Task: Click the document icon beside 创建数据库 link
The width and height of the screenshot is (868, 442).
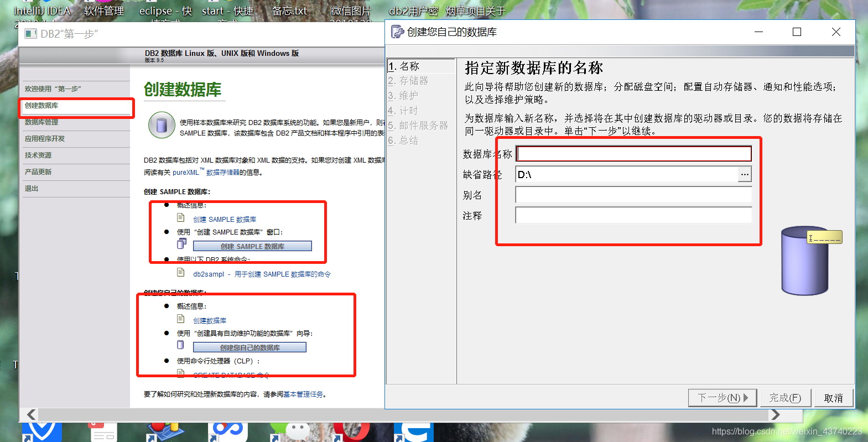Action: [181, 319]
